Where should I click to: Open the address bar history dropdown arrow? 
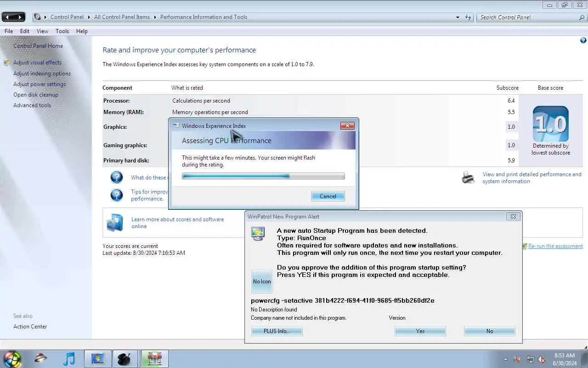tap(458, 17)
